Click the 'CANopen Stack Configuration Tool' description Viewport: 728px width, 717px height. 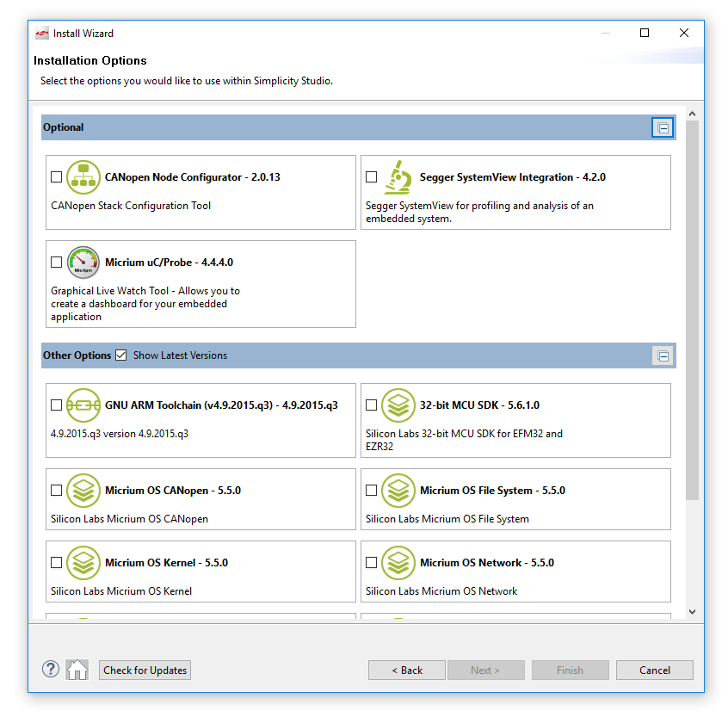coord(131,206)
